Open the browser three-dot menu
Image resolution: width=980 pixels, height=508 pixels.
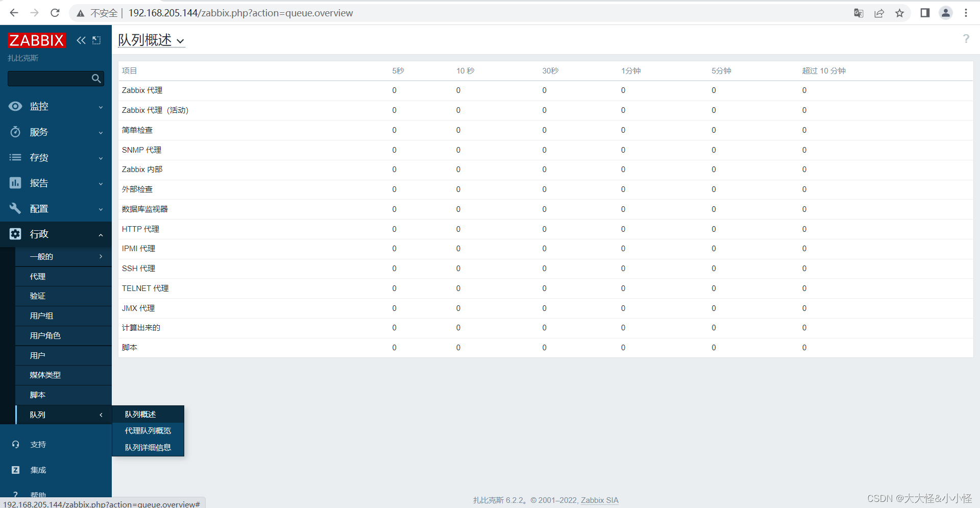click(x=966, y=13)
